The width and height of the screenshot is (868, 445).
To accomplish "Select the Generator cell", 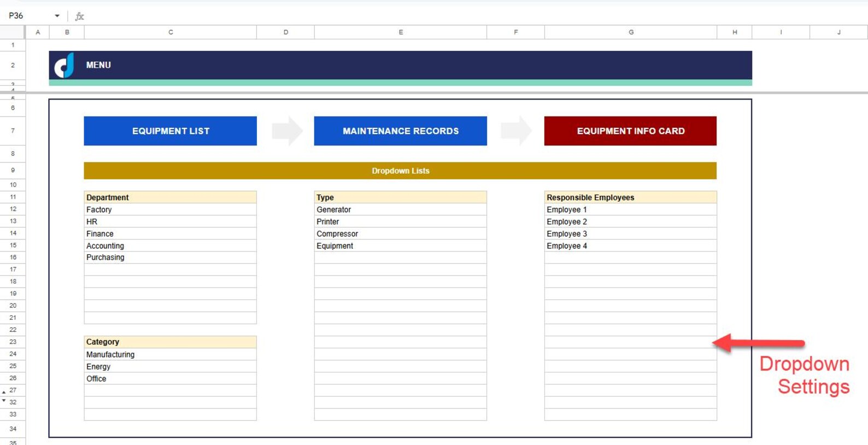I will point(401,209).
